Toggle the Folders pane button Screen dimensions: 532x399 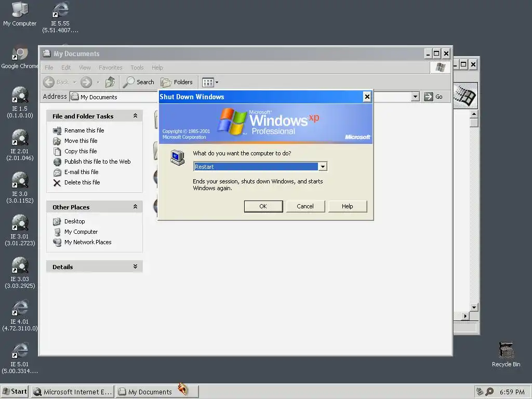pos(177,82)
